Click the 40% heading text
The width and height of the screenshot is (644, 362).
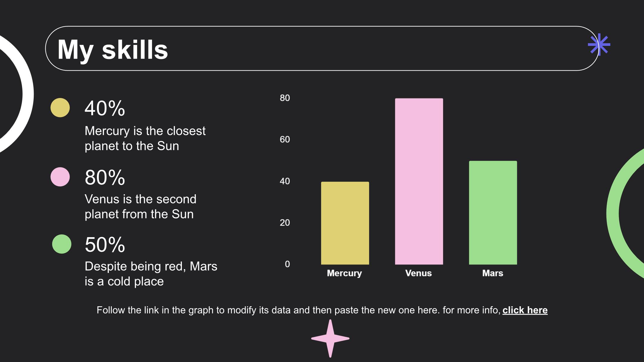point(105,108)
